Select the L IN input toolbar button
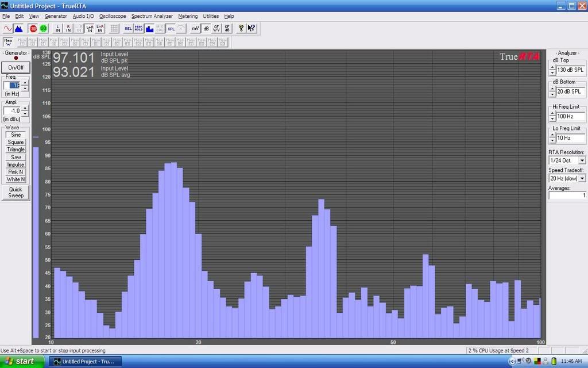Image resolution: width=588 pixels, height=368 pixels. (58, 29)
